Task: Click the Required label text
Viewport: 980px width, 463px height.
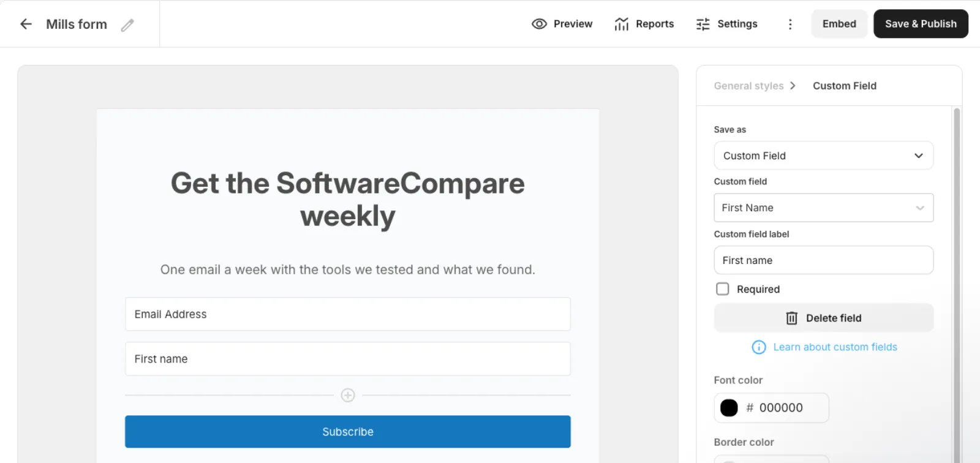Action: tap(758, 289)
